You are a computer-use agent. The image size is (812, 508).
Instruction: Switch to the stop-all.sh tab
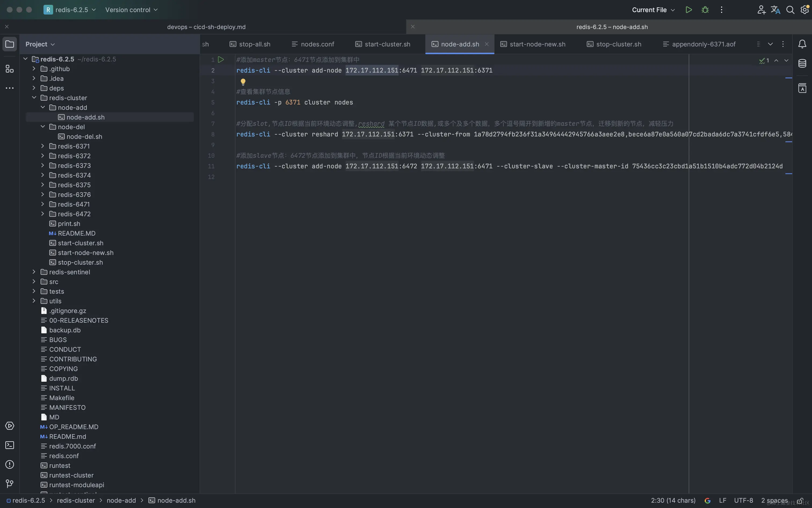click(250, 44)
